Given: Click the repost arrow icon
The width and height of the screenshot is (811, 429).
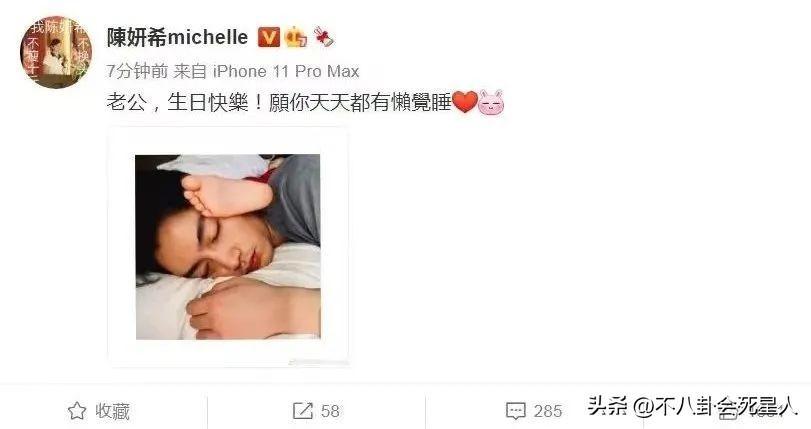Looking at the screenshot, I should 303,411.
